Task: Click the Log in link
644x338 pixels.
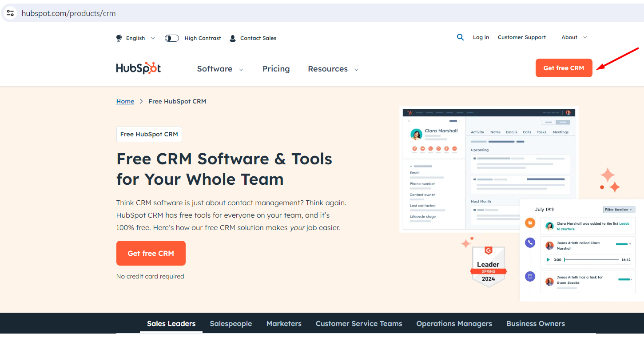Action: click(x=481, y=37)
